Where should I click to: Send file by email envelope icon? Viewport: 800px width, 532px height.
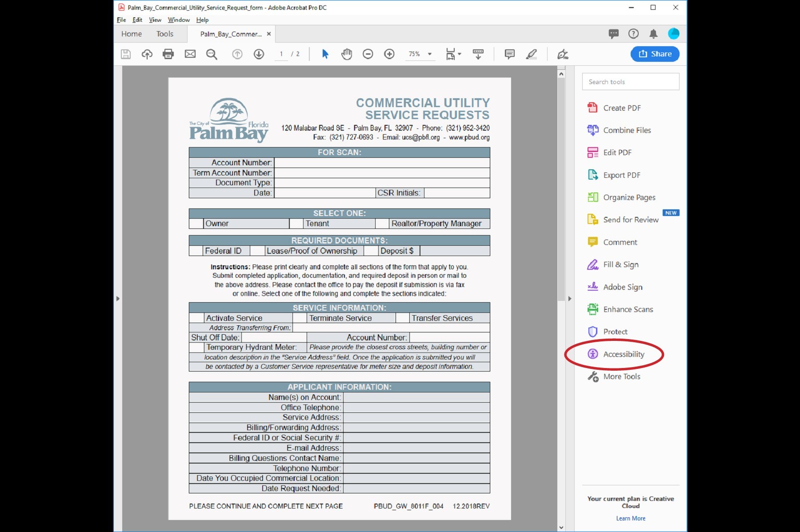(190, 54)
